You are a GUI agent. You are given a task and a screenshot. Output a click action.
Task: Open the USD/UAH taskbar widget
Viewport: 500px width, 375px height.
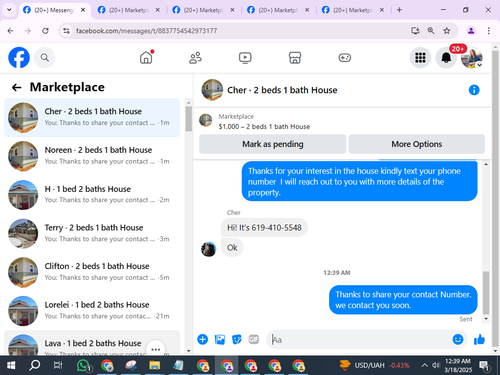[374, 366]
